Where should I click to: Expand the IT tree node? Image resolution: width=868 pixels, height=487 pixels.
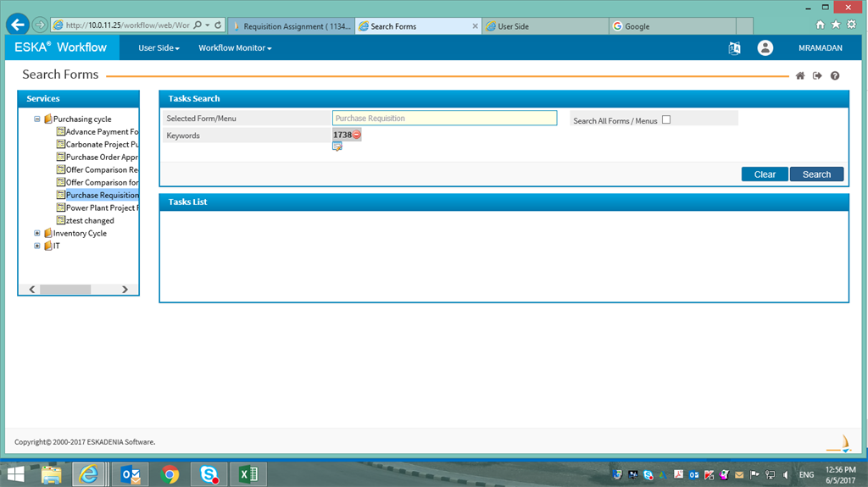point(37,246)
